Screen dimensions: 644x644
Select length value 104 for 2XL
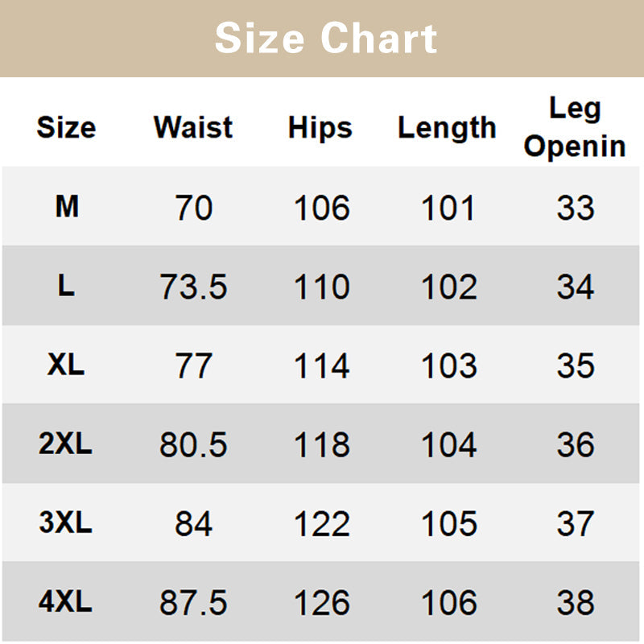448,445
